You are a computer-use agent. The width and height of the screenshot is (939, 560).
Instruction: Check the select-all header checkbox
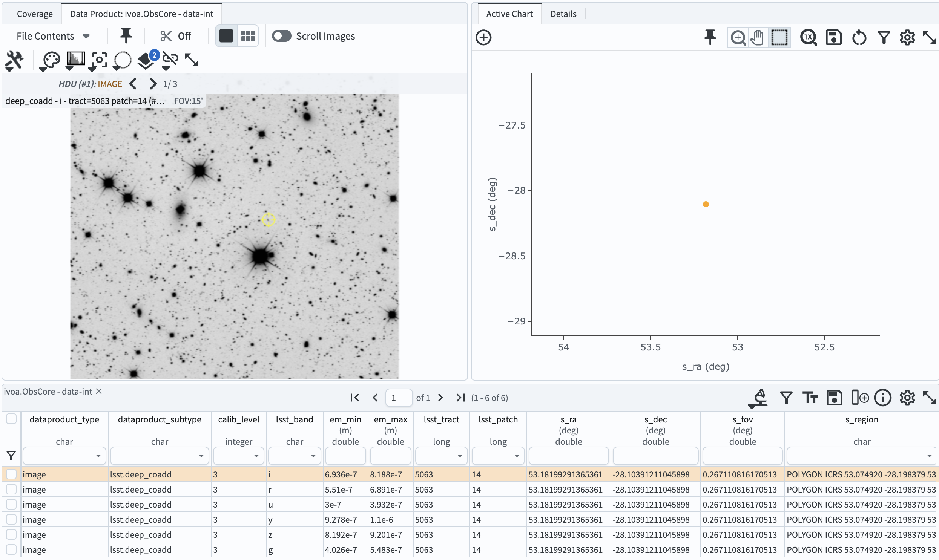click(x=11, y=419)
